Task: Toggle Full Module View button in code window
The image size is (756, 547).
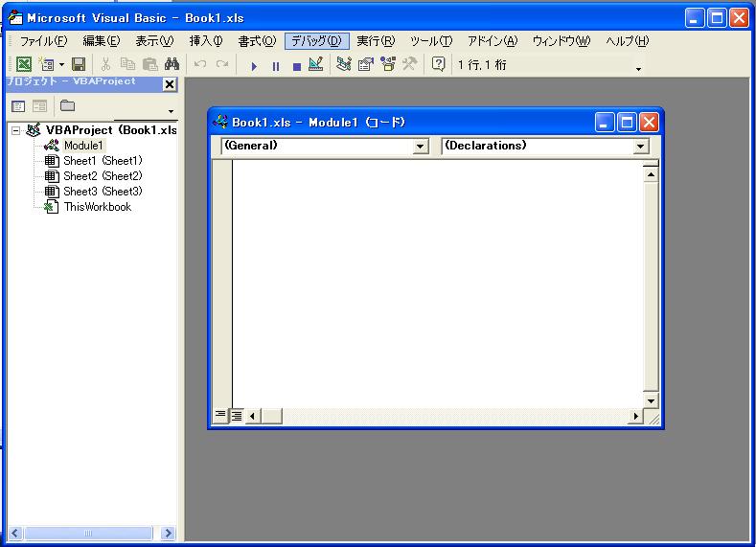Action: [237, 416]
